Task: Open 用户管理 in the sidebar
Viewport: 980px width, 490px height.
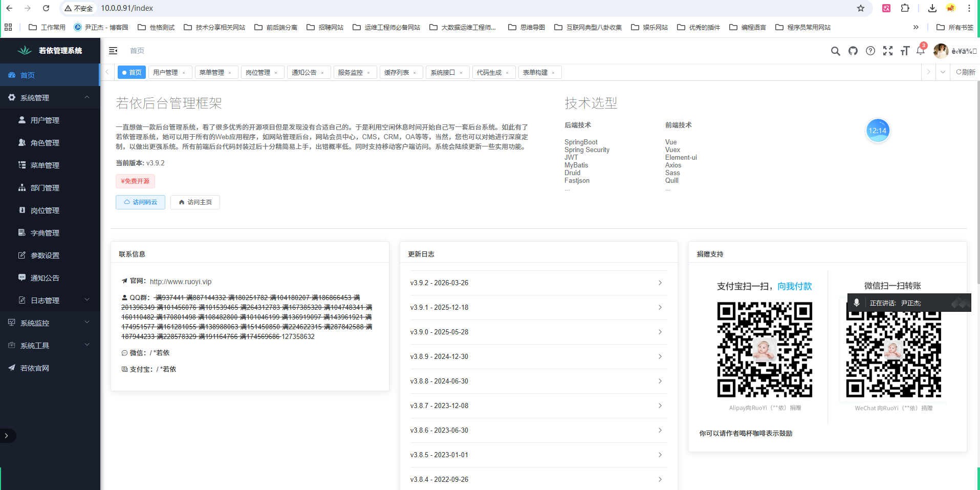Action: (x=50, y=120)
